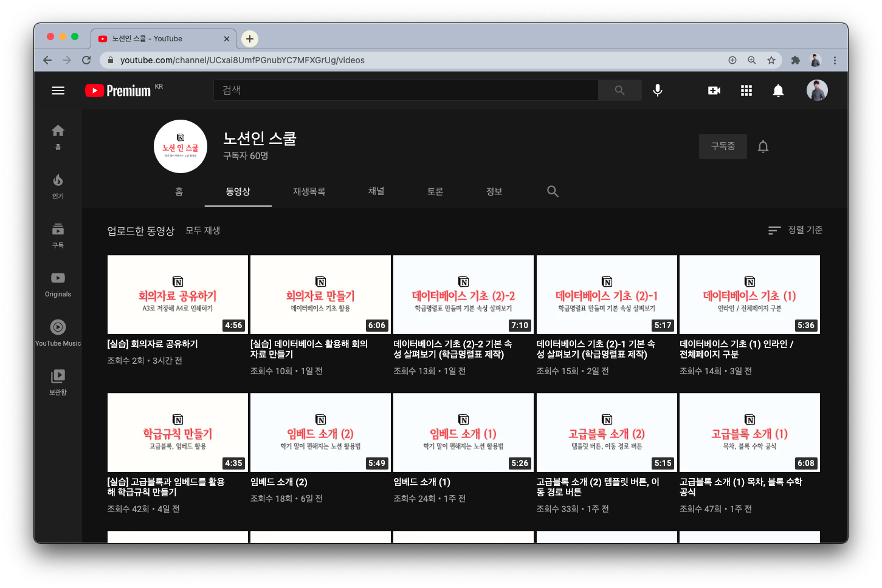Click the 조회수 2회 • 3시간 전 text
Image resolution: width=882 pixels, height=588 pixels.
point(145,361)
